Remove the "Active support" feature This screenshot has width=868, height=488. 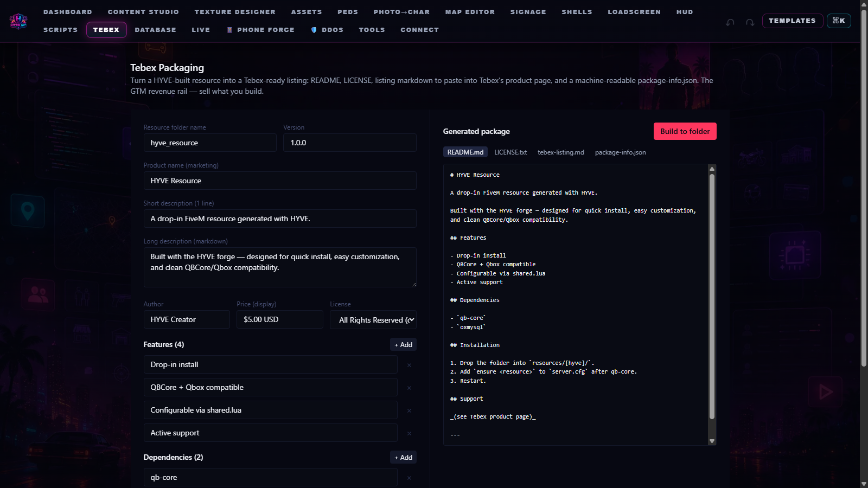coord(409,434)
